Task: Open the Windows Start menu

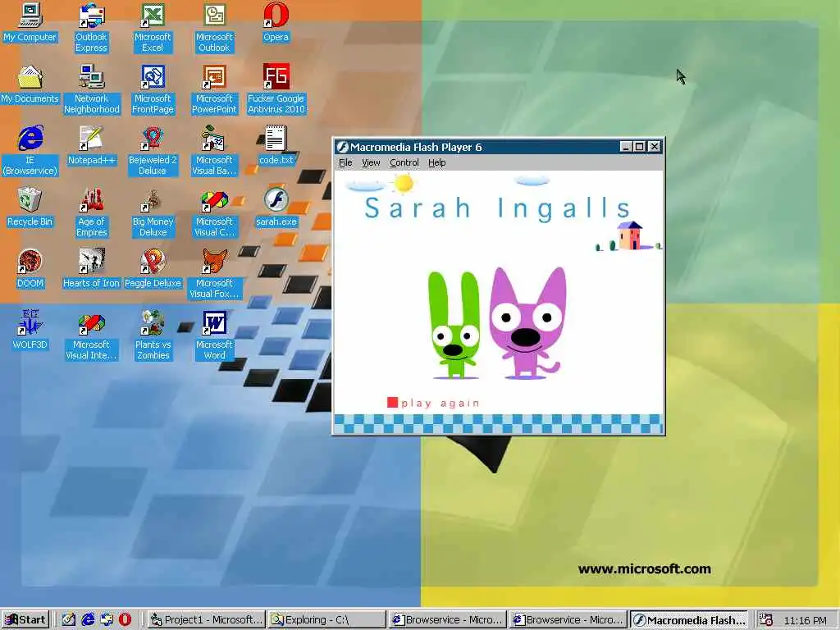Action: point(25,620)
